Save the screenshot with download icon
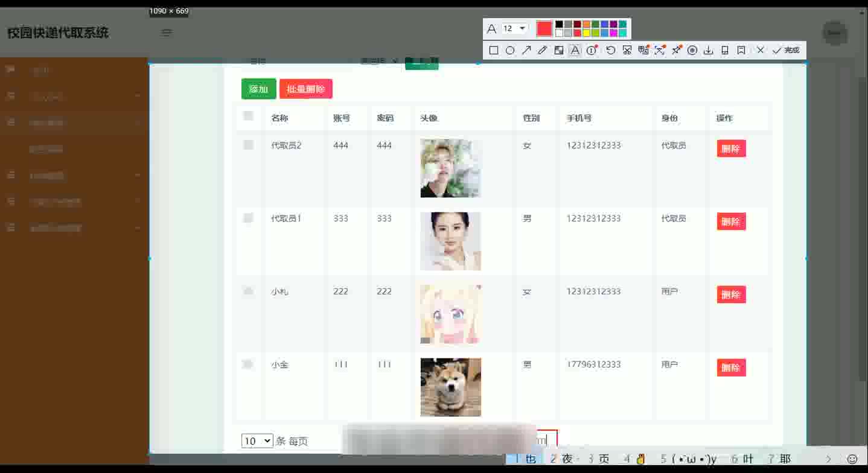868x473 pixels. pos(709,51)
